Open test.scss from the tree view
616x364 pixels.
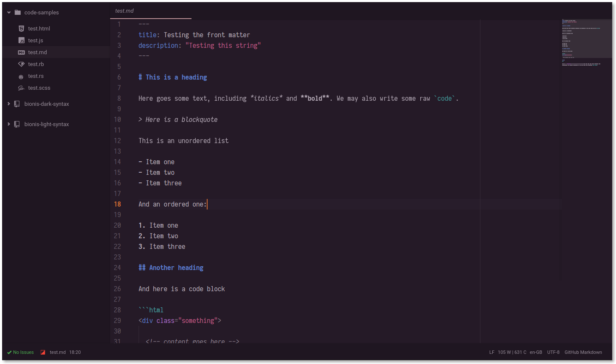[x=39, y=88]
